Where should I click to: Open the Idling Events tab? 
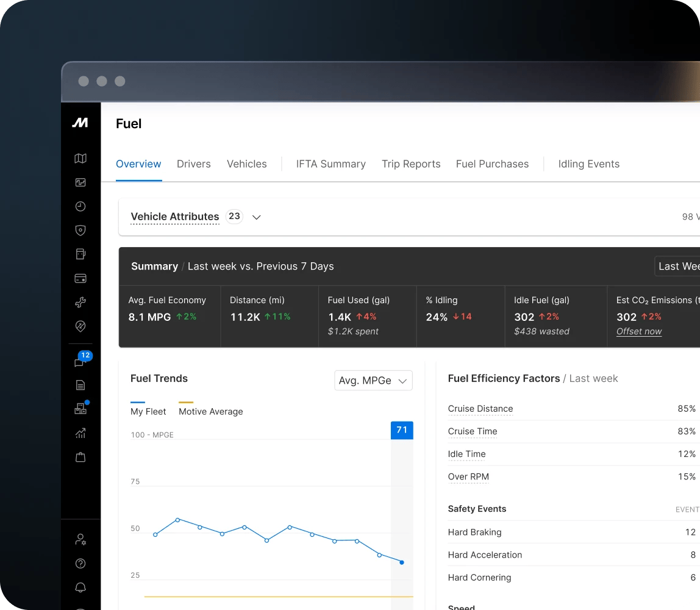point(589,164)
